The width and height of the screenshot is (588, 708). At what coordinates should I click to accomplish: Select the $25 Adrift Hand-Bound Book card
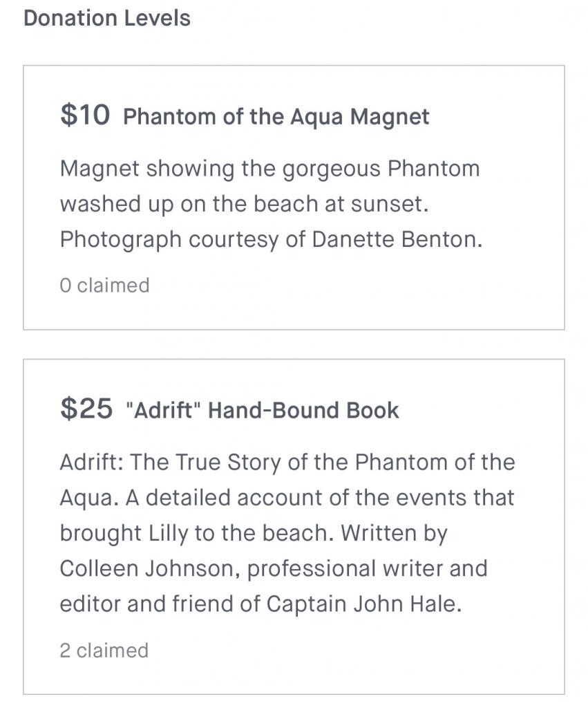pos(294,526)
